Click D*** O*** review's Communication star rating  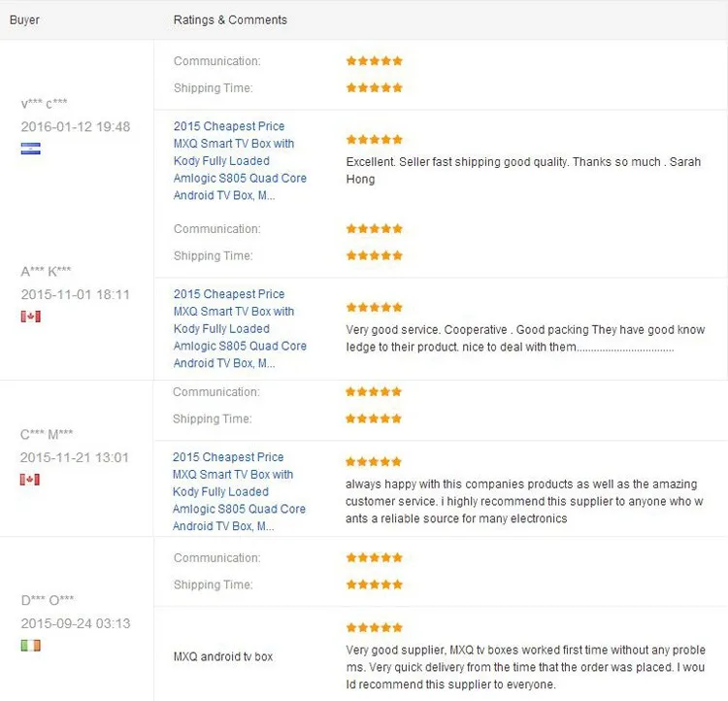374,558
